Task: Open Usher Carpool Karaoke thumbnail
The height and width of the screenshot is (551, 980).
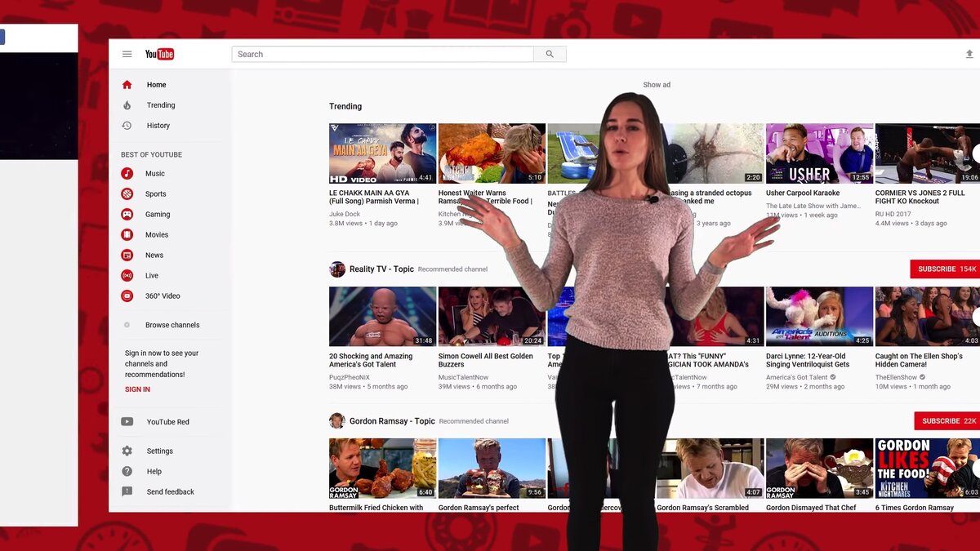Action: 819,153
